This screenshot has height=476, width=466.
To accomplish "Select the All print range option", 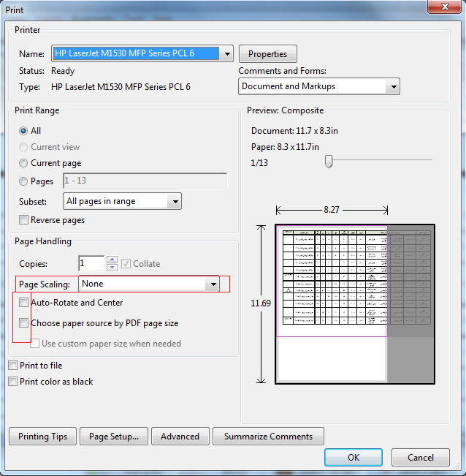I will click(x=24, y=131).
